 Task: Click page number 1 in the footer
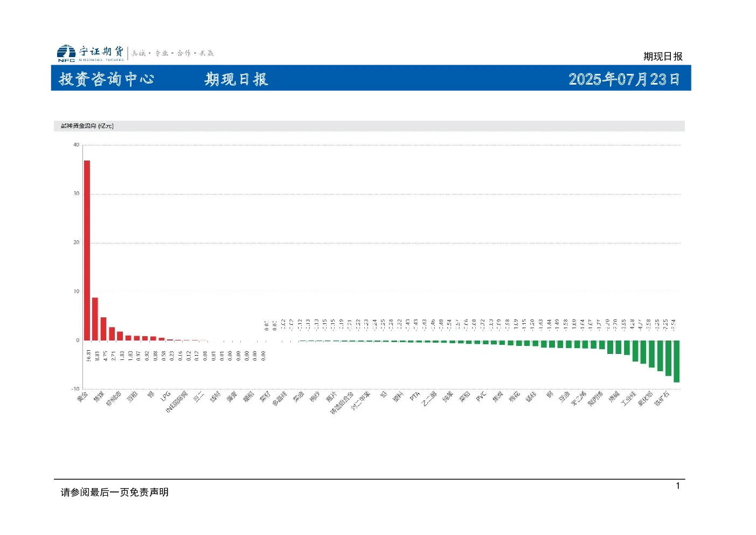(678, 486)
